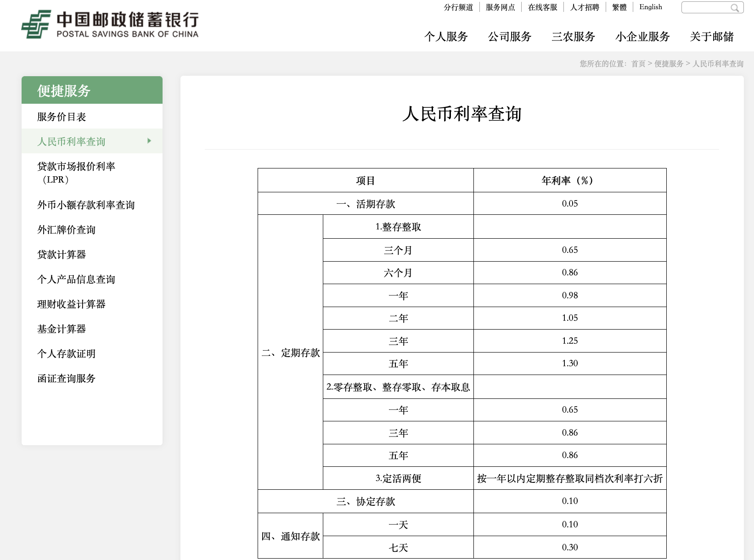Open 贷款市场报价利率 (LPR) sidebar item
The width and height of the screenshot is (754, 560).
pos(76,173)
